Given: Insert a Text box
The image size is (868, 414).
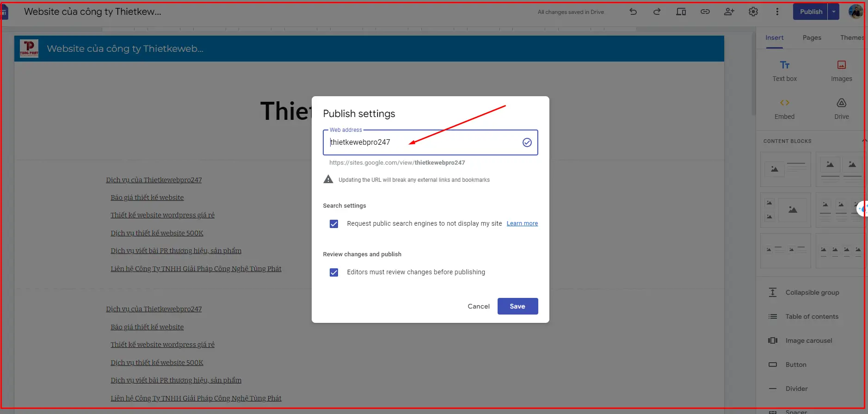Looking at the screenshot, I should [x=784, y=71].
